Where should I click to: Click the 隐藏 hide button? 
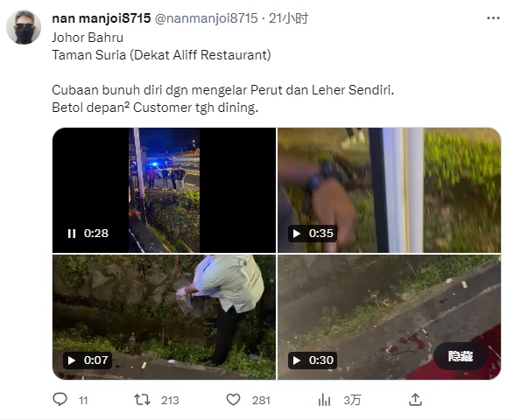point(461,356)
